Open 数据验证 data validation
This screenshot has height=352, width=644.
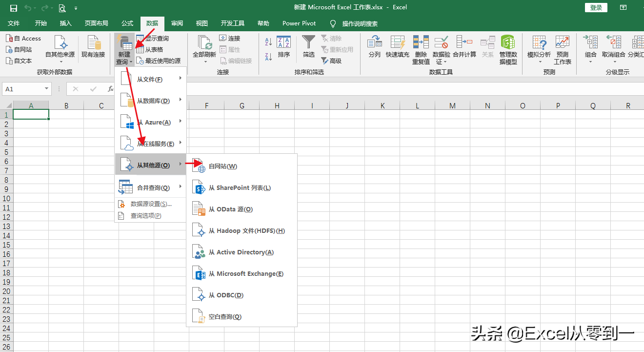442,50
